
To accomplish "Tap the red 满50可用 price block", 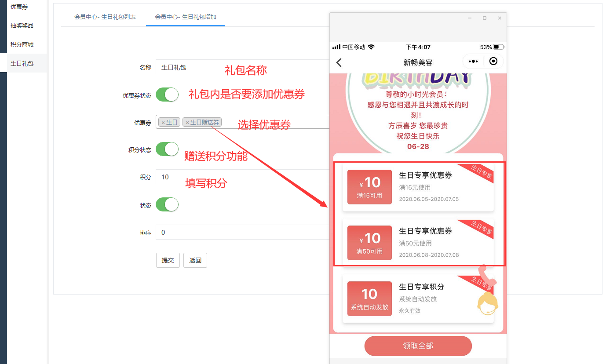I will [x=369, y=243].
